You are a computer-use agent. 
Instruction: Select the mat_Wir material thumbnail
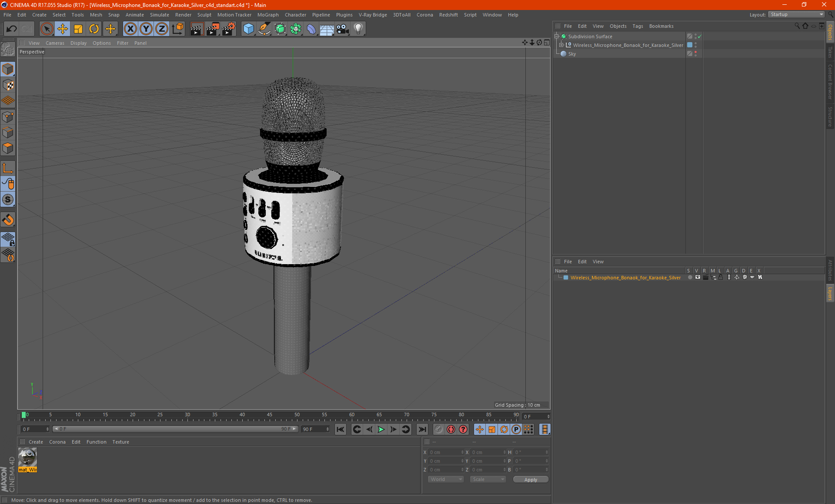(28, 458)
